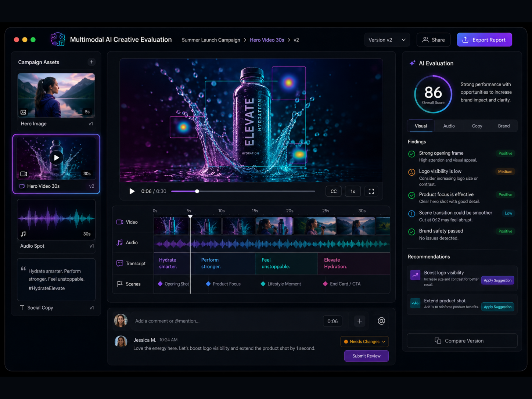The width and height of the screenshot is (532, 399).
Task: Toggle closed captions with the CC button
Action: tap(334, 191)
